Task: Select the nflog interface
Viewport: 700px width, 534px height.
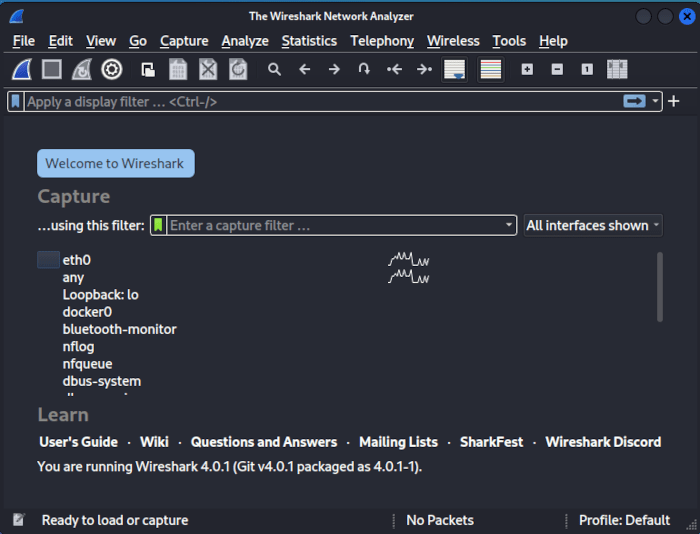Action: tap(78, 347)
